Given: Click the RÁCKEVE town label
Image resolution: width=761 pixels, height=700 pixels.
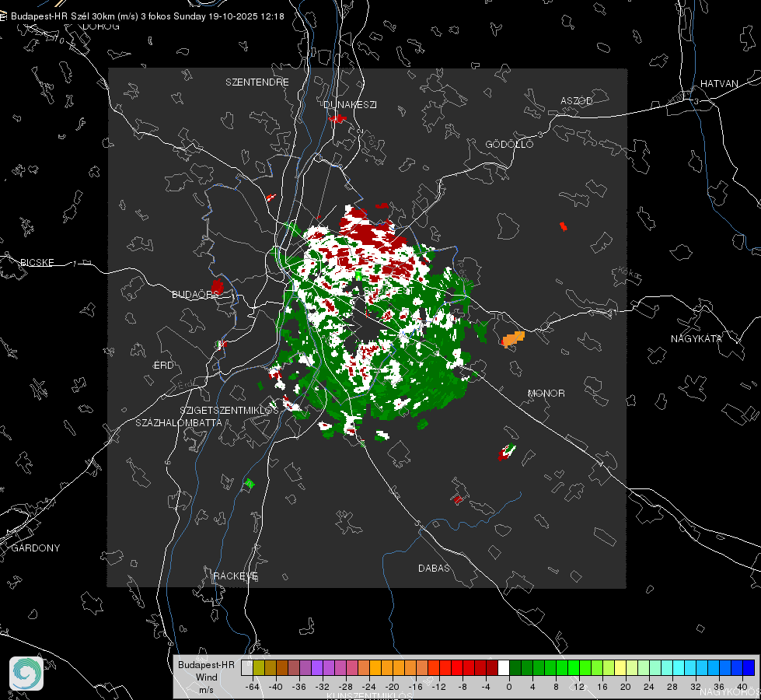Looking at the screenshot, I should pyautogui.click(x=236, y=576).
